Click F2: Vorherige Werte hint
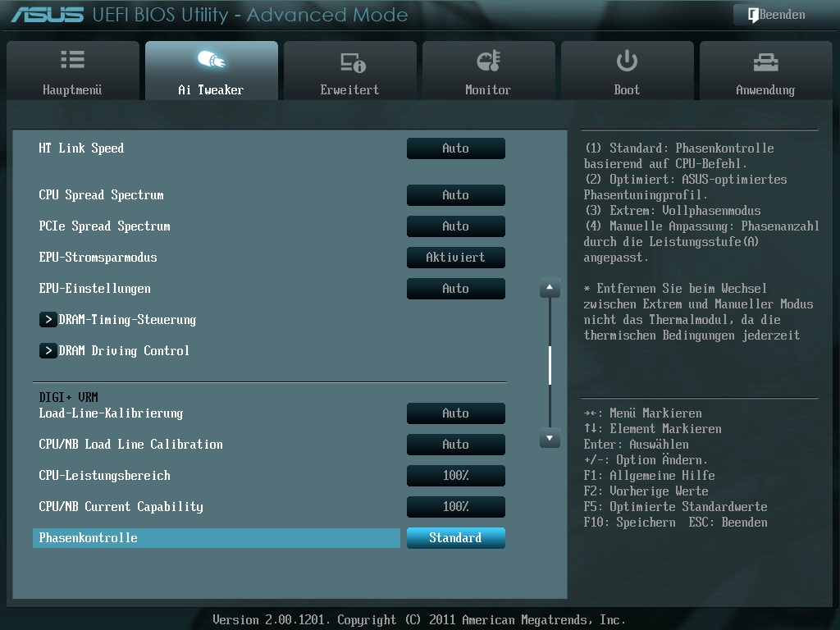 (x=646, y=491)
